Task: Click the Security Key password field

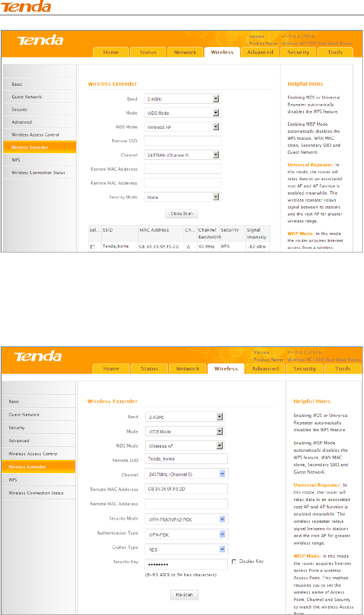Action: coord(187,564)
